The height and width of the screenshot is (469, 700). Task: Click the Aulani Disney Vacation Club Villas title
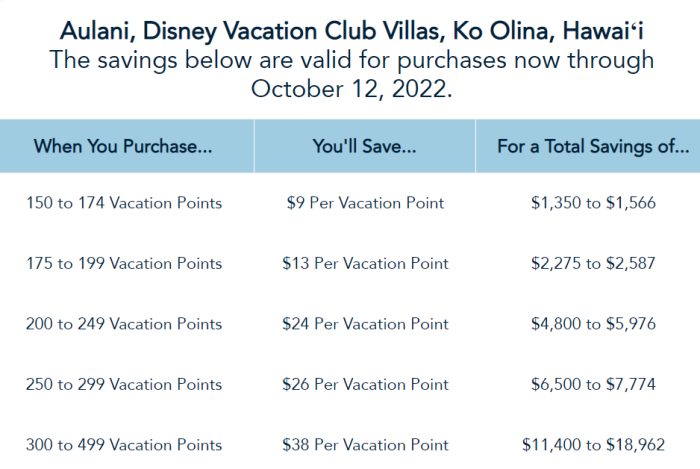point(352,31)
